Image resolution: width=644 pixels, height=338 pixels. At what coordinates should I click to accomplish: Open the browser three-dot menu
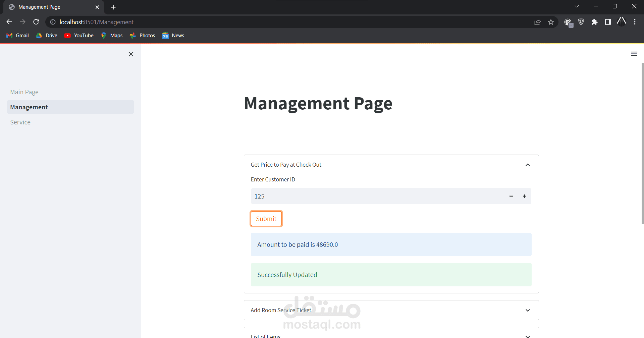pyautogui.click(x=635, y=22)
